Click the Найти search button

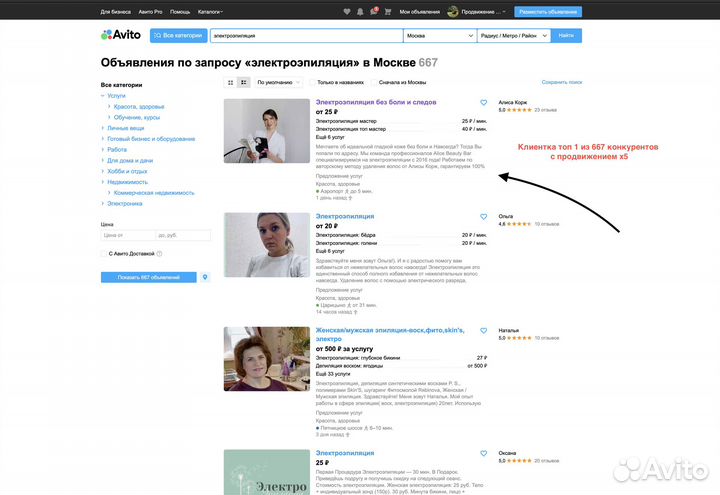point(566,35)
